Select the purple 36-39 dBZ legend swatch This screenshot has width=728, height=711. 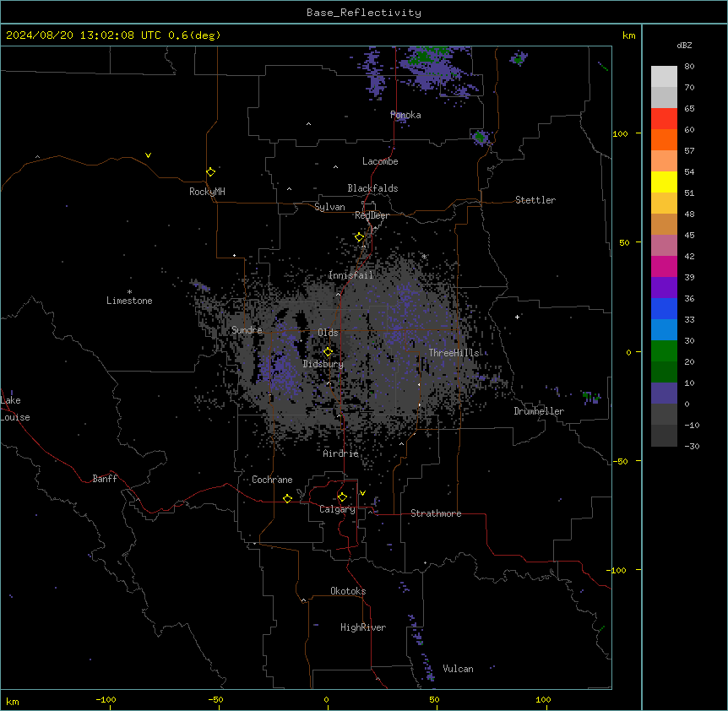[x=664, y=288]
